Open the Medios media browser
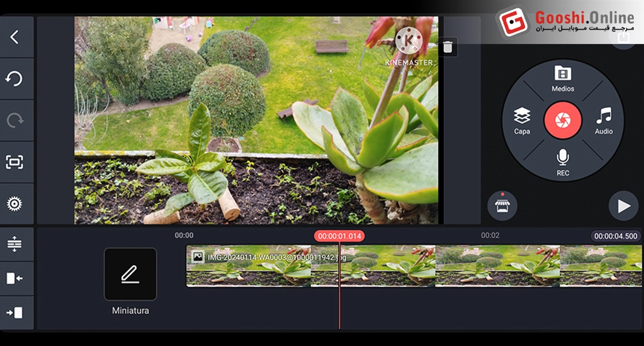 tap(562, 78)
